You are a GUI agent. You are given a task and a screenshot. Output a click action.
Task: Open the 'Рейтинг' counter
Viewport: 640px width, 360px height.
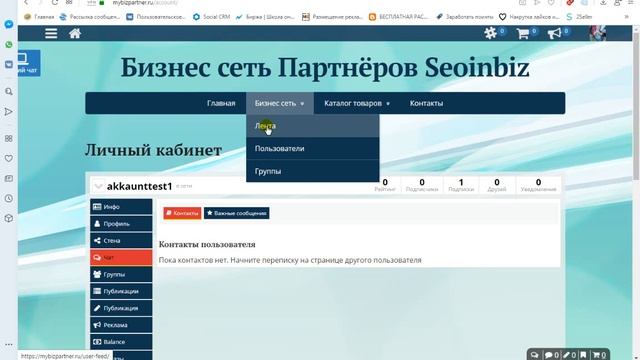(385, 185)
